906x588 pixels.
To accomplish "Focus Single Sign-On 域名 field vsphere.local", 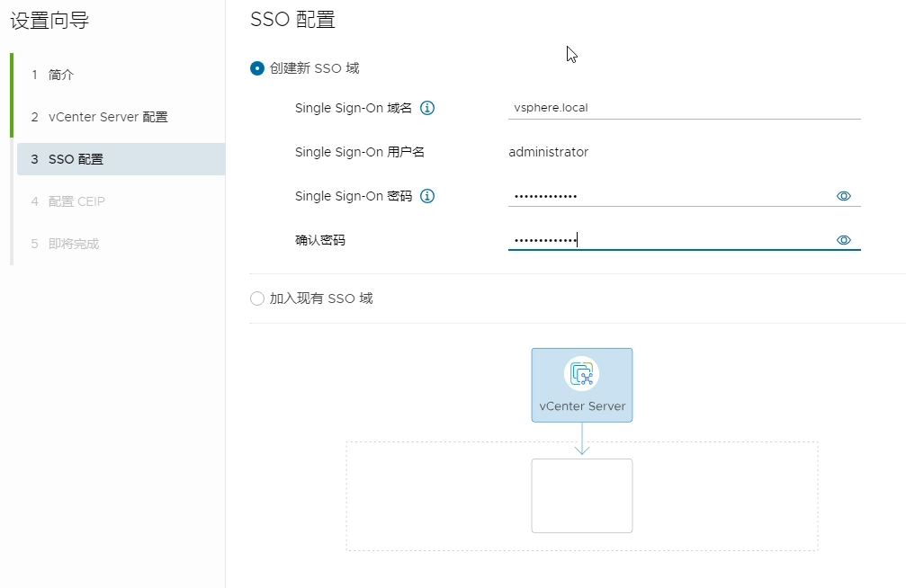I will click(x=684, y=108).
